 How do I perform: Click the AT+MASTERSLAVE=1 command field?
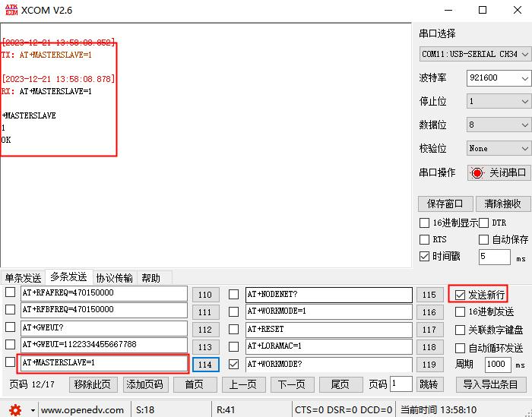104,363
